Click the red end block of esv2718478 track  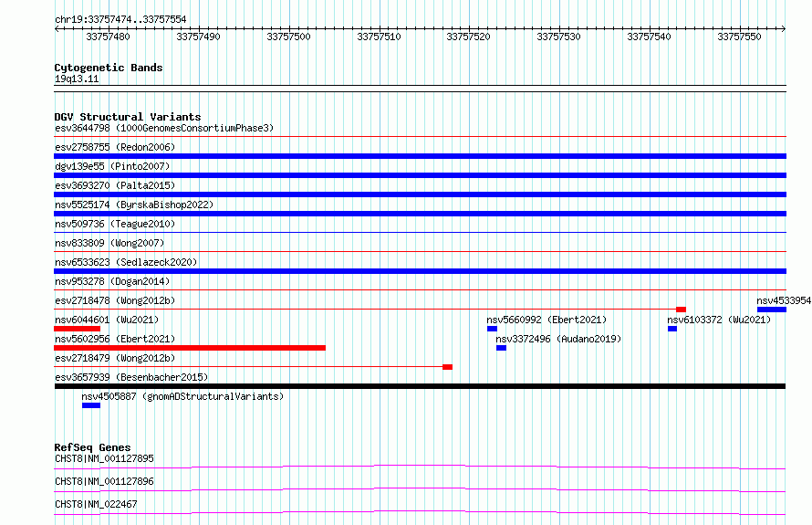[681, 310]
